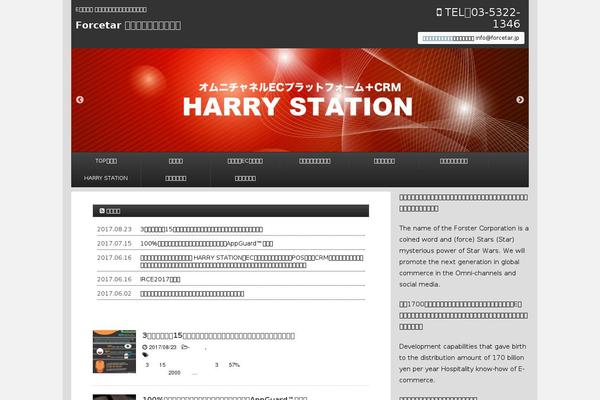Open the HARRY STATION menu item
600x400 pixels.
point(106,178)
